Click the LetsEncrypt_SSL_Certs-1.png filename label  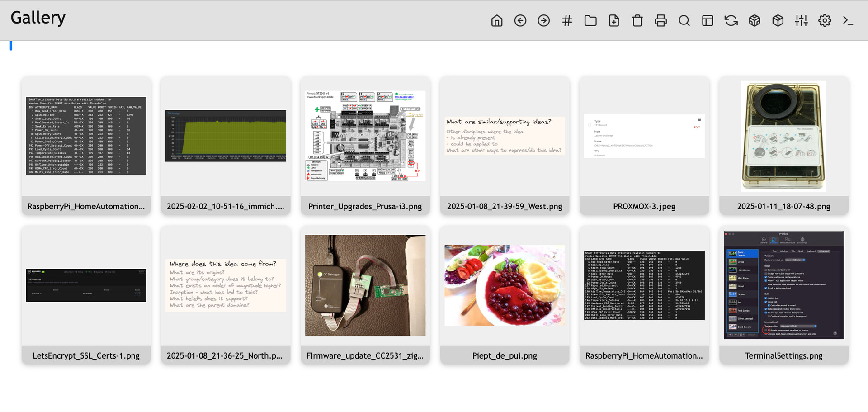(x=86, y=356)
